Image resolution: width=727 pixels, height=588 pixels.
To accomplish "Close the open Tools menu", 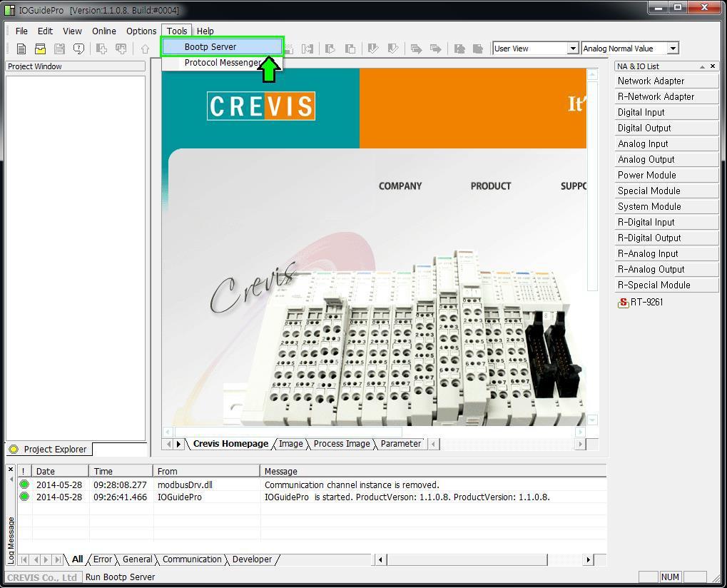I will pyautogui.click(x=177, y=31).
